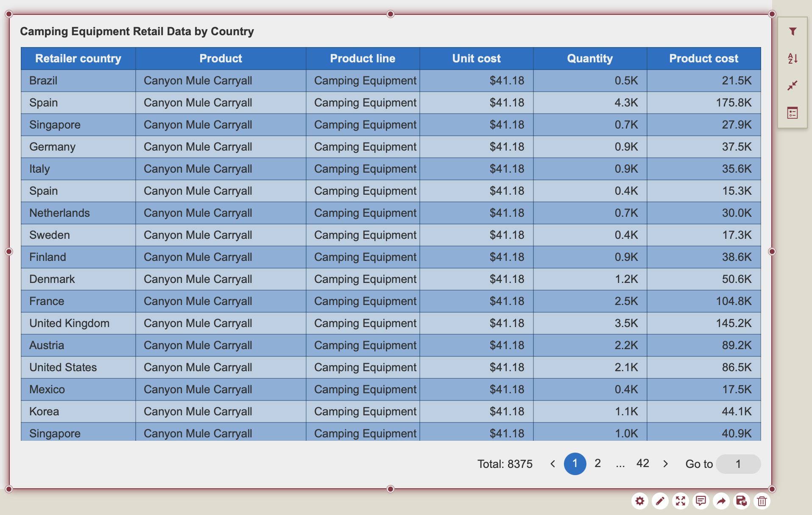The width and height of the screenshot is (812, 515).
Task: Go to next page chevron
Action: 666,464
